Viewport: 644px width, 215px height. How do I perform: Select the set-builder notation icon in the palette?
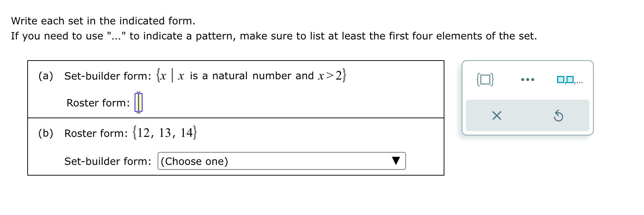tap(485, 80)
